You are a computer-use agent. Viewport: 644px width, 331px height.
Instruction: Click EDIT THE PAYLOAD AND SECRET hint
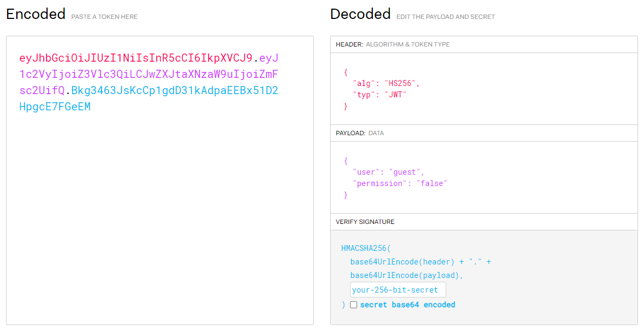[446, 17]
